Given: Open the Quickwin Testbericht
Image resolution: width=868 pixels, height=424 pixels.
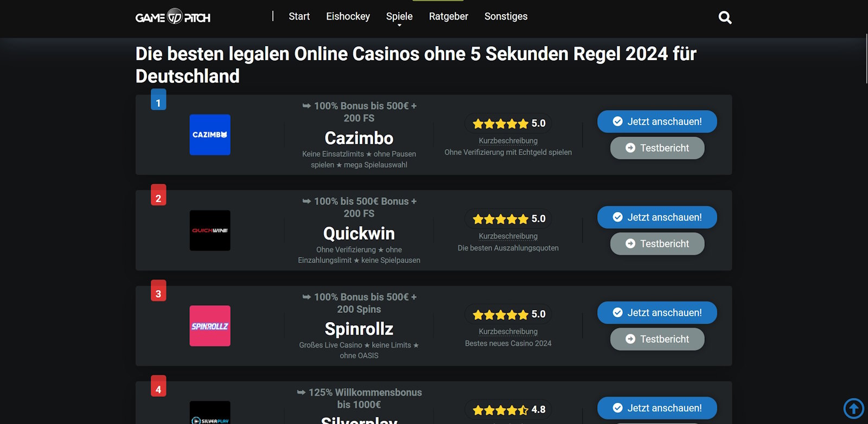Looking at the screenshot, I should click(x=657, y=244).
